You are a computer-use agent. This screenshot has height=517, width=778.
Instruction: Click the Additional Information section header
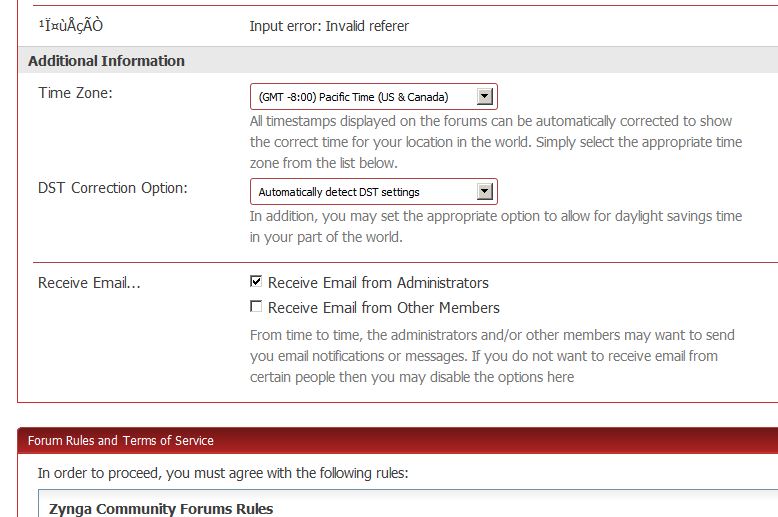pyautogui.click(x=106, y=61)
